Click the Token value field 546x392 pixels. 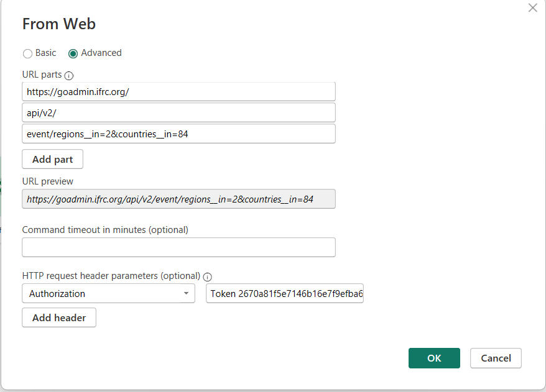[284, 294]
